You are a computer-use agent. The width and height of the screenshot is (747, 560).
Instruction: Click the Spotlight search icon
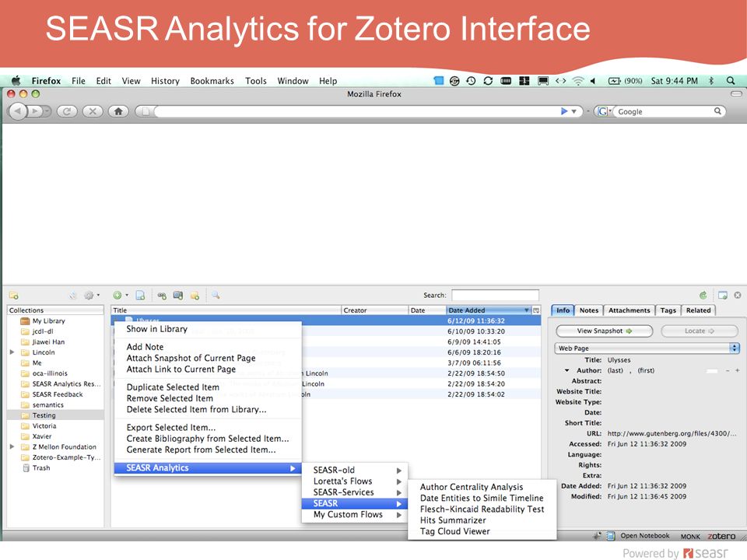[x=731, y=81]
